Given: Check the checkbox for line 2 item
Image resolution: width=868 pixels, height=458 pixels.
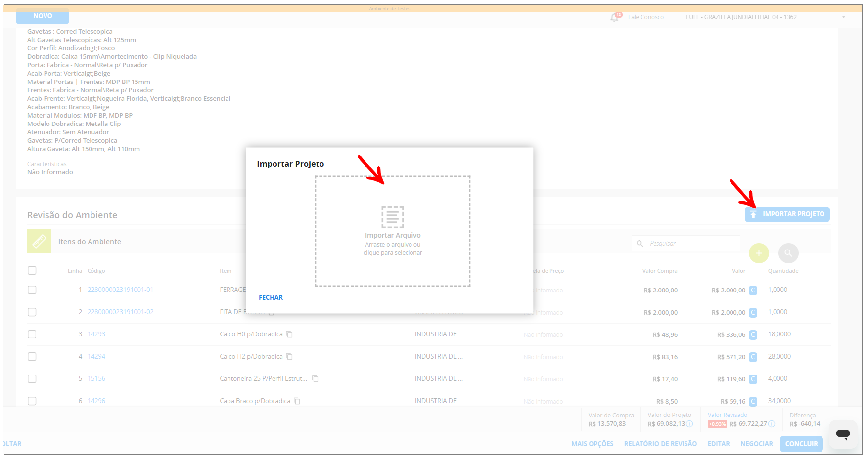Looking at the screenshot, I should pyautogui.click(x=32, y=312).
